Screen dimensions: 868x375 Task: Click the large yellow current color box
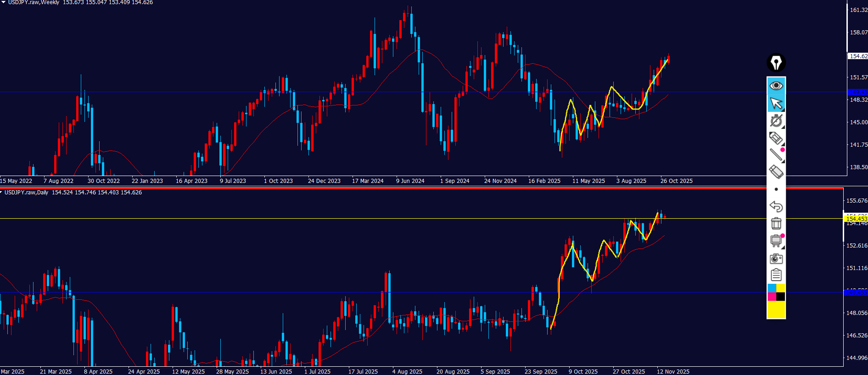click(x=776, y=309)
